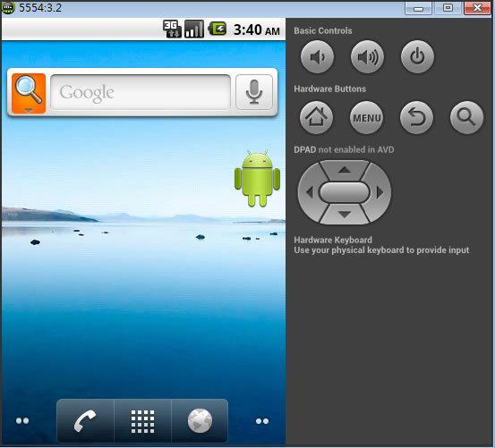Tap the power button in Basic Controls
Image resolution: width=495 pixels, height=448 pixels.
[417, 56]
